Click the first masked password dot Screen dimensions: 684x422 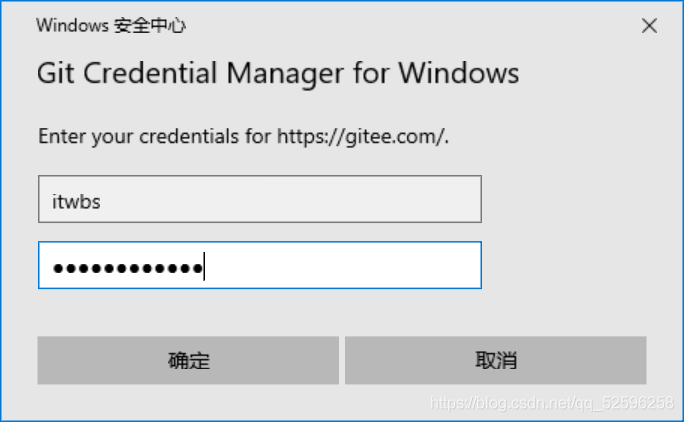(x=58, y=268)
